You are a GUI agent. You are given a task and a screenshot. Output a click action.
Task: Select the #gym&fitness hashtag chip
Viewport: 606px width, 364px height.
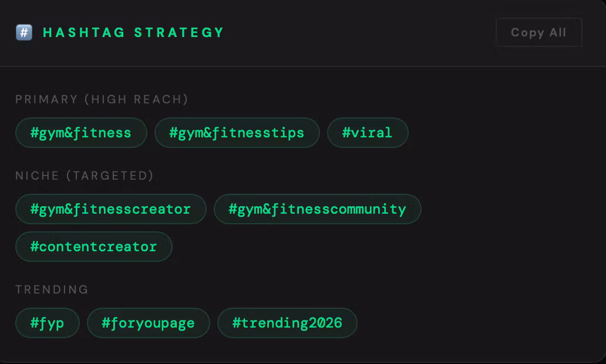click(x=81, y=133)
